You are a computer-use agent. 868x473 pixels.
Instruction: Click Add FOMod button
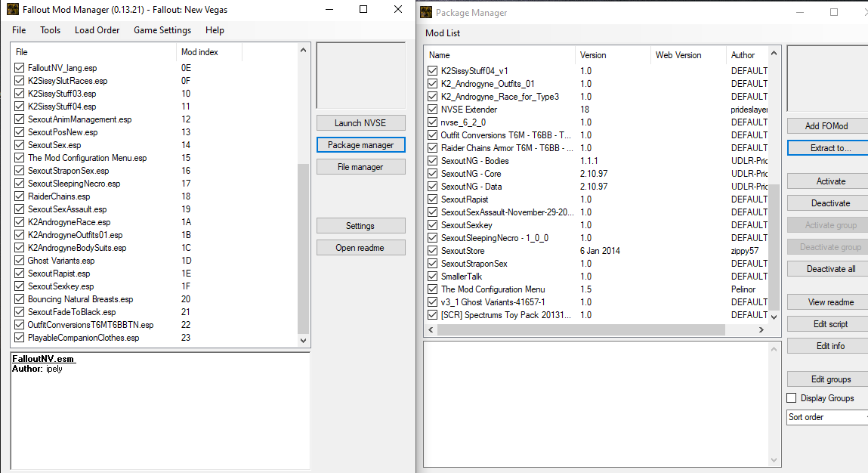(x=827, y=125)
